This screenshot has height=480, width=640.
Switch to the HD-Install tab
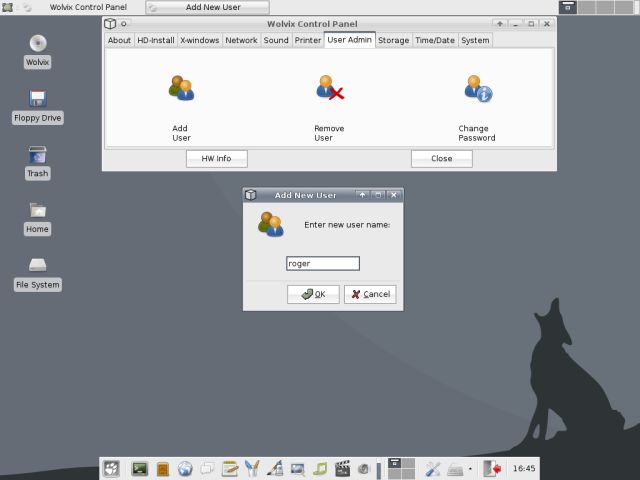point(156,40)
